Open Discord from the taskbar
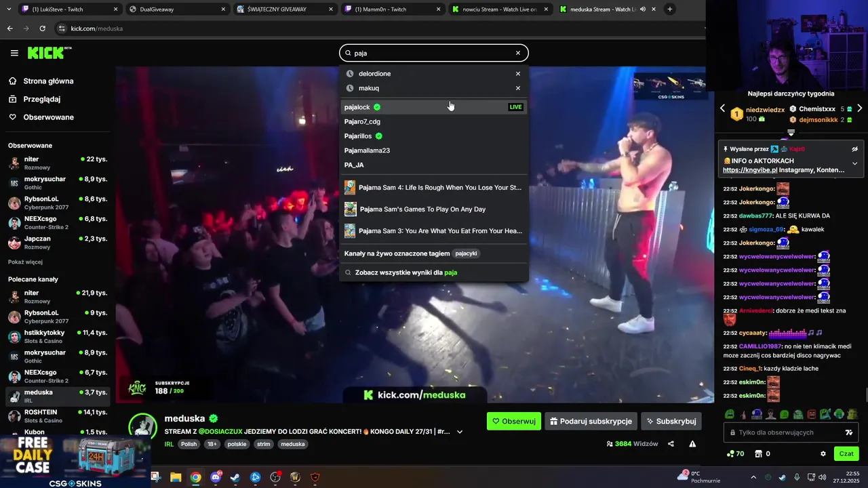The height and width of the screenshot is (488, 868). pos(216,477)
